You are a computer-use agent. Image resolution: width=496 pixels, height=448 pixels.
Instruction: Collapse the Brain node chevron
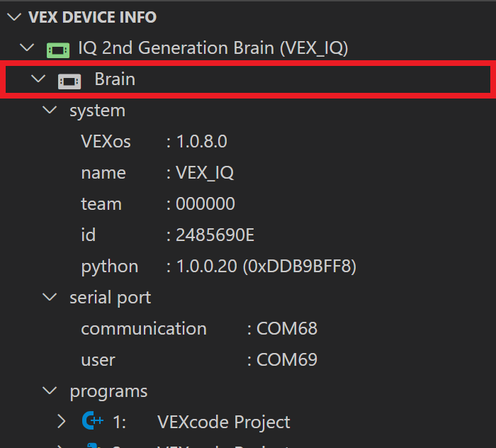(38, 79)
